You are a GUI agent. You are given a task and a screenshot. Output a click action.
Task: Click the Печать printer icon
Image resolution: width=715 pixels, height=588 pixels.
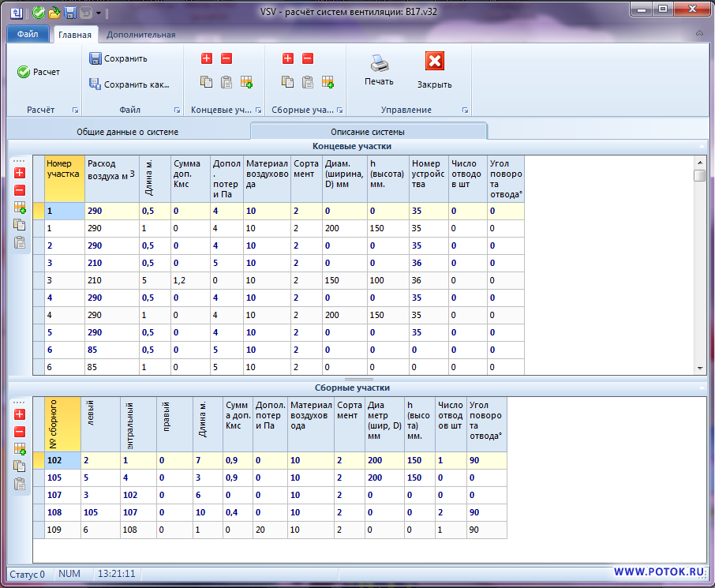tap(379, 63)
